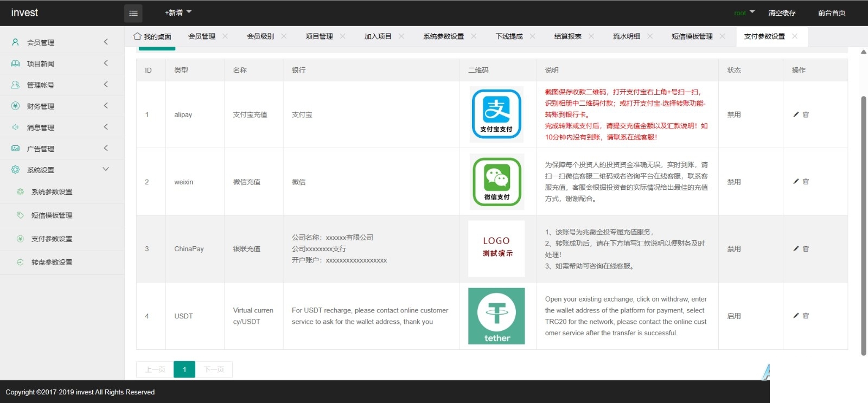Delete the alipay row with trash icon
Viewport: 868px width, 403px height.
tap(806, 114)
